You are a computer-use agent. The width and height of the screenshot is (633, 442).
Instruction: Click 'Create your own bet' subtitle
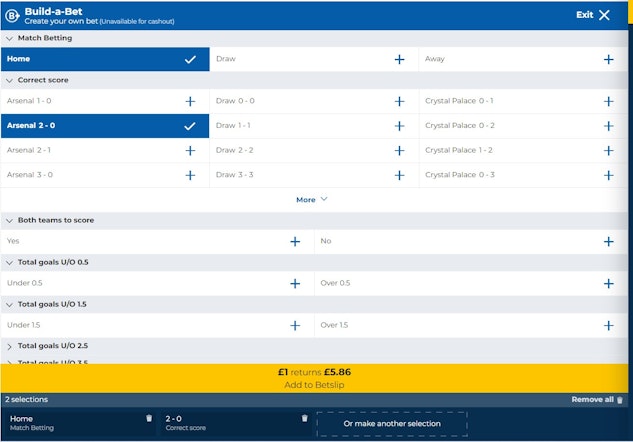pyautogui.click(x=61, y=21)
